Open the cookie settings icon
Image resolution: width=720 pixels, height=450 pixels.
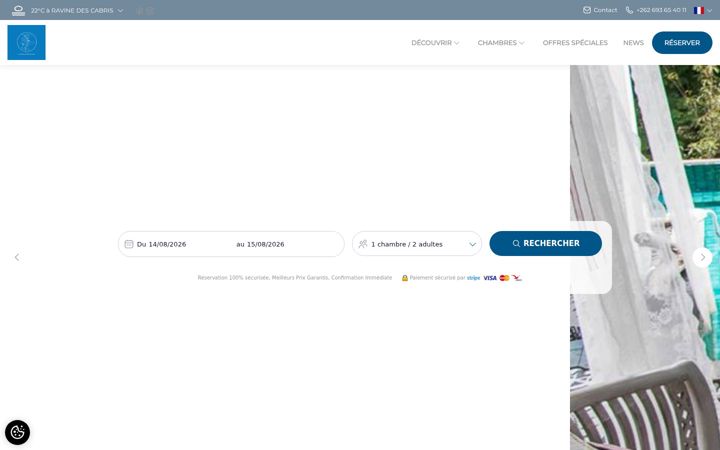pyautogui.click(x=17, y=432)
